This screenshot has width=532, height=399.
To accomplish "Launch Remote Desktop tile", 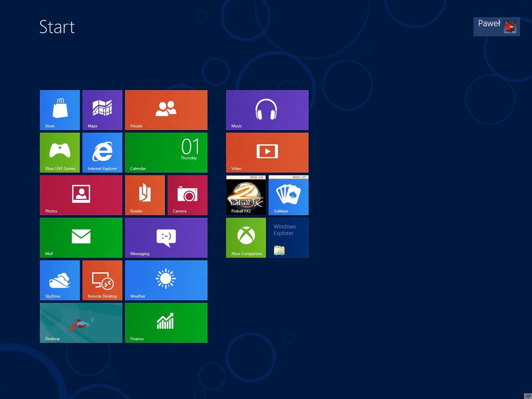I will tap(102, 280).
